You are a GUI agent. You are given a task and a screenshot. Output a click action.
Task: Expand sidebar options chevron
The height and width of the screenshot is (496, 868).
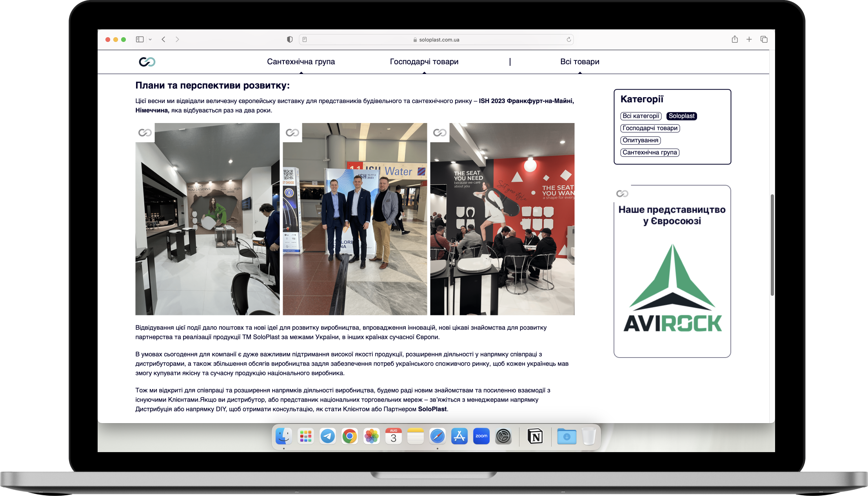(150, 39)
